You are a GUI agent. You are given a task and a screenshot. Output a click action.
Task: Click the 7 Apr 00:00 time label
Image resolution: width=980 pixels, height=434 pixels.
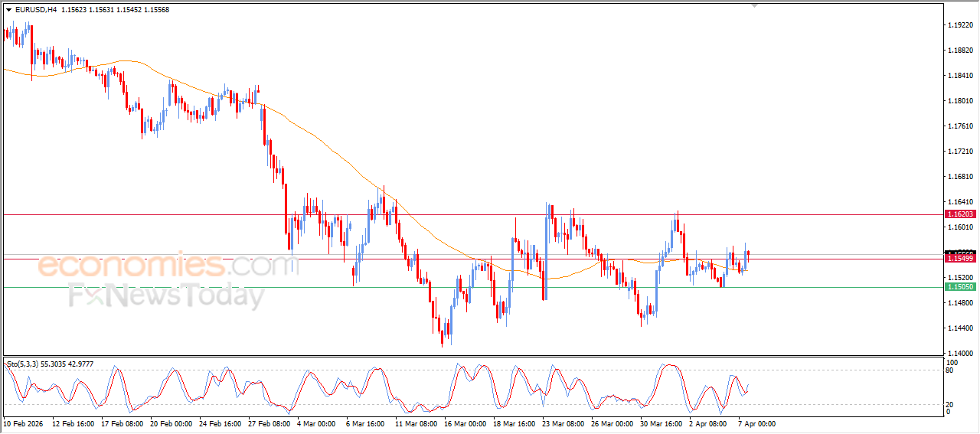click(x=757, y=423)
